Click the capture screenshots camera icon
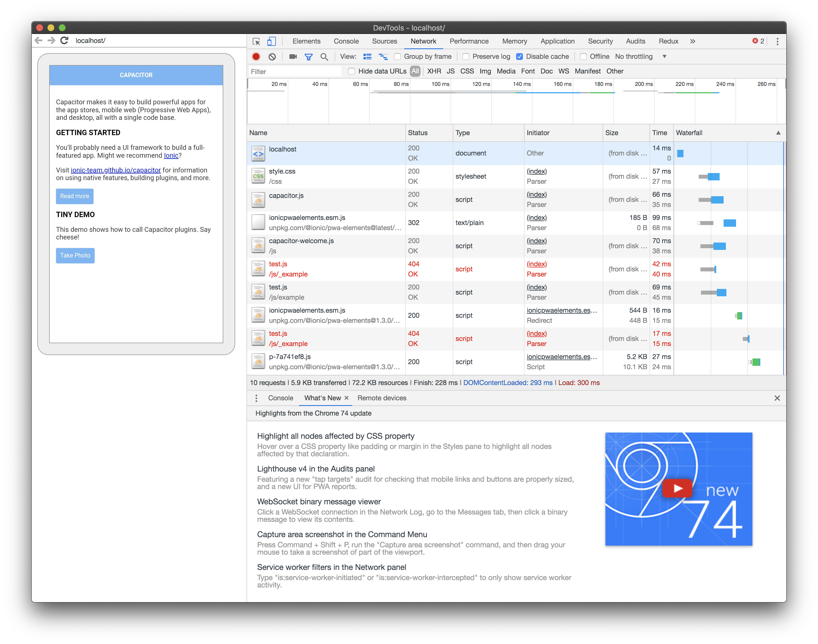Viewport: 818px width, 644px height. click(293, 57)
